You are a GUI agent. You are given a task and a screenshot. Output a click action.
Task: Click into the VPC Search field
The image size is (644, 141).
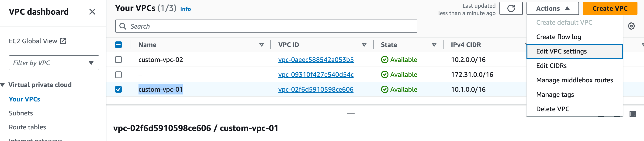(266, 26)
